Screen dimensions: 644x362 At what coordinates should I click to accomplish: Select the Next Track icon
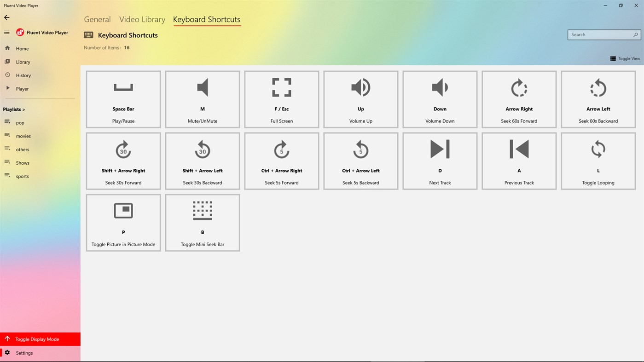click(x=440, y=149)
